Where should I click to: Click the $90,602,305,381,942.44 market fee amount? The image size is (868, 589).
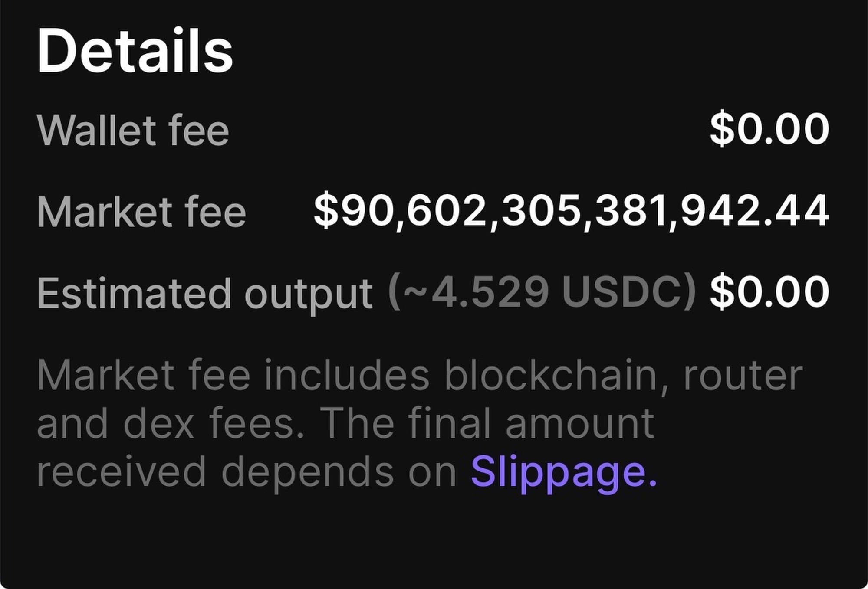pos(571,211)
